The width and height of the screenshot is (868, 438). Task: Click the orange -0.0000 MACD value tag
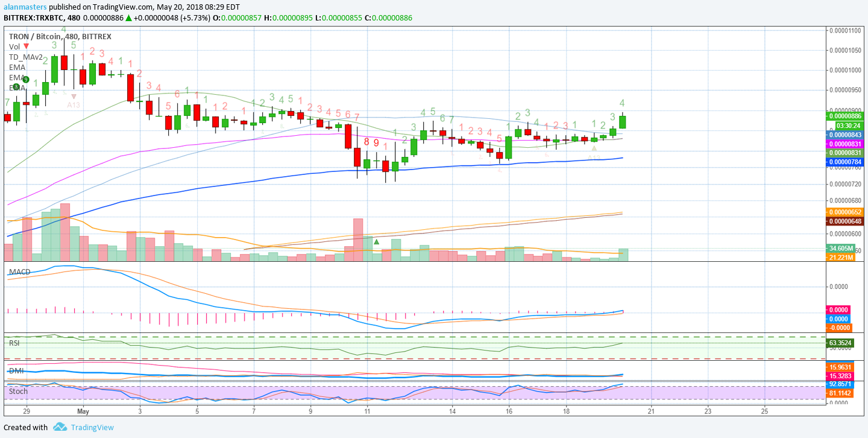838,328
